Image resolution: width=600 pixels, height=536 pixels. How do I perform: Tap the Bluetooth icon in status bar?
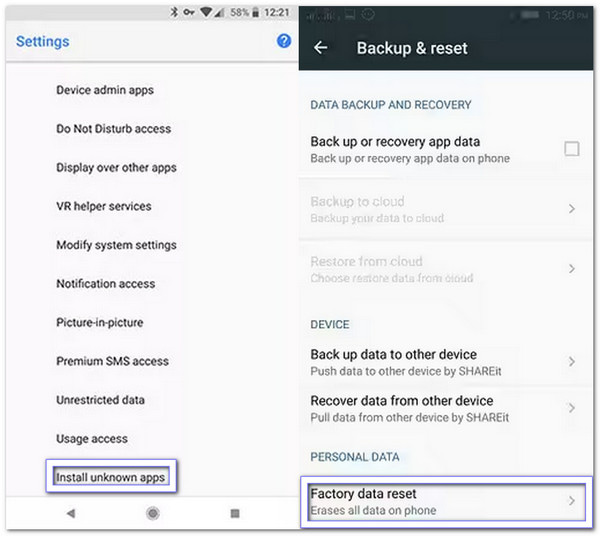click(x=174, y=12)
